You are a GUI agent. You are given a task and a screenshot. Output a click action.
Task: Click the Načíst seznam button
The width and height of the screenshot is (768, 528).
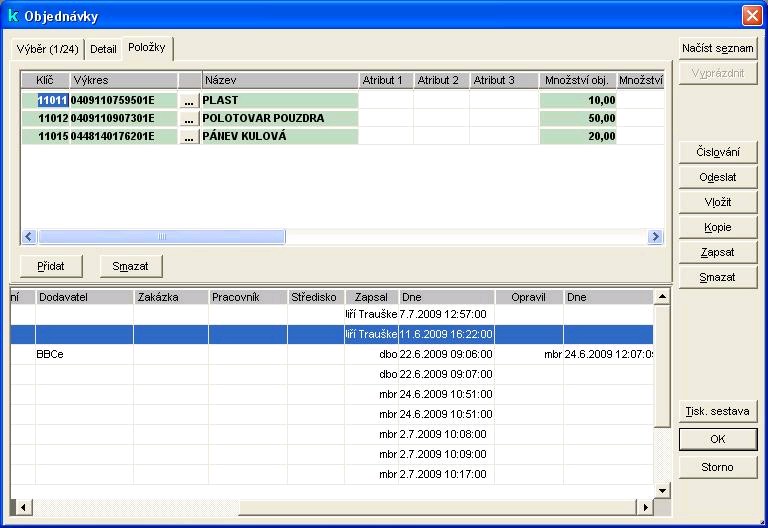tap(718, 48)
